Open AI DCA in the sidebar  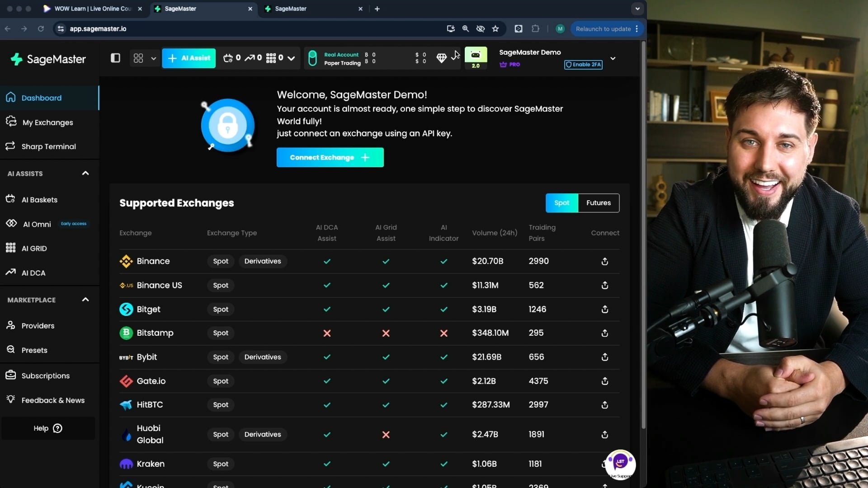33,272
